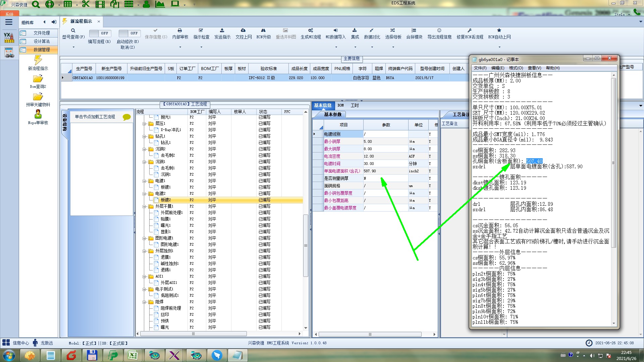Open the 格式(O) menu in Notepad
This screenshot has width=644, height=362.
click(x=516, y=68)
